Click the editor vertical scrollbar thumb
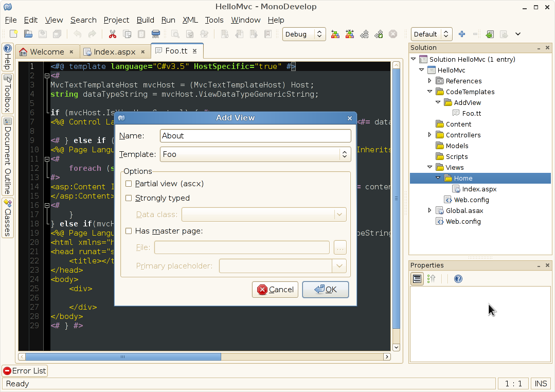The width and height of the screenshot is (555, 392). coord(397,198)
